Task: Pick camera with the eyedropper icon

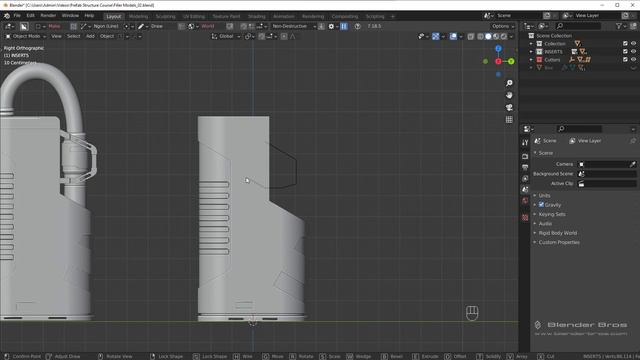Action: pos(633,164)
